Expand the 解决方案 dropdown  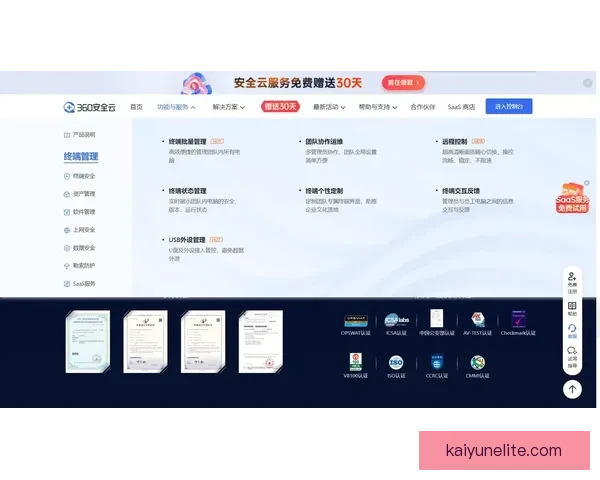229,107
